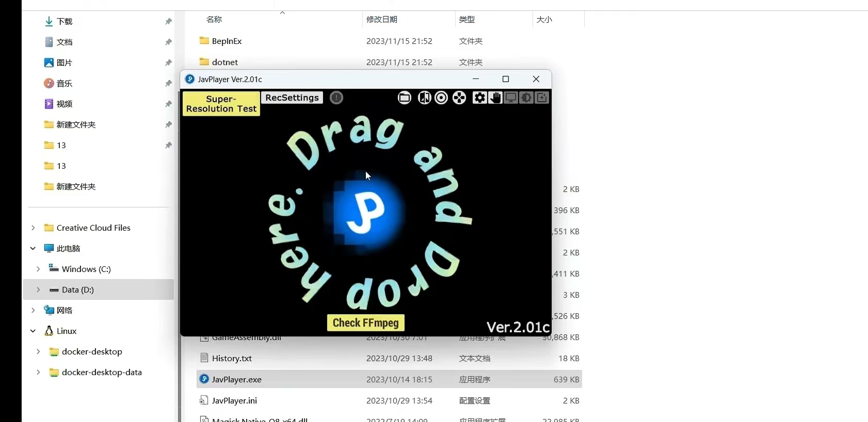Collapse the 此电脑 (This PC) node

coord(33,248)
